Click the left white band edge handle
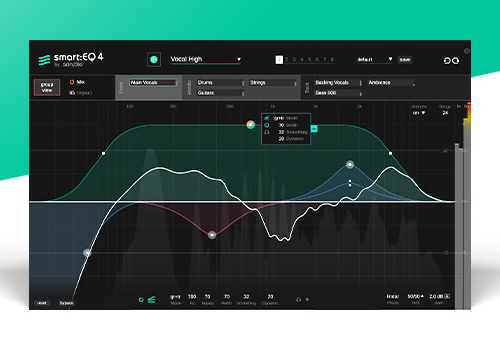Screen dimensions: 500x360 tap(104, 153)
